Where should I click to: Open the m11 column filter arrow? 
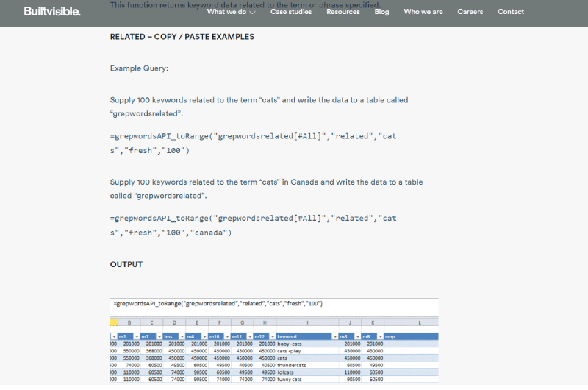[250, 337]
